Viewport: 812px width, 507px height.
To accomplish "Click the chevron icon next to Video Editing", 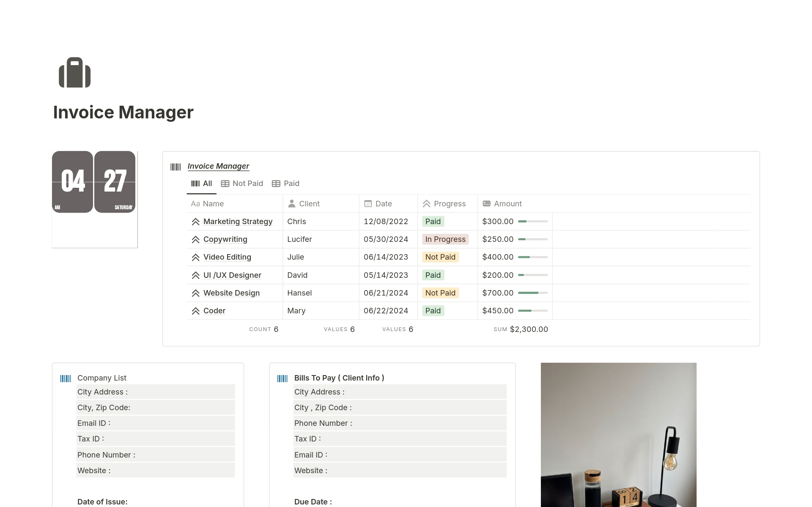I will click(x=195, y=257).
